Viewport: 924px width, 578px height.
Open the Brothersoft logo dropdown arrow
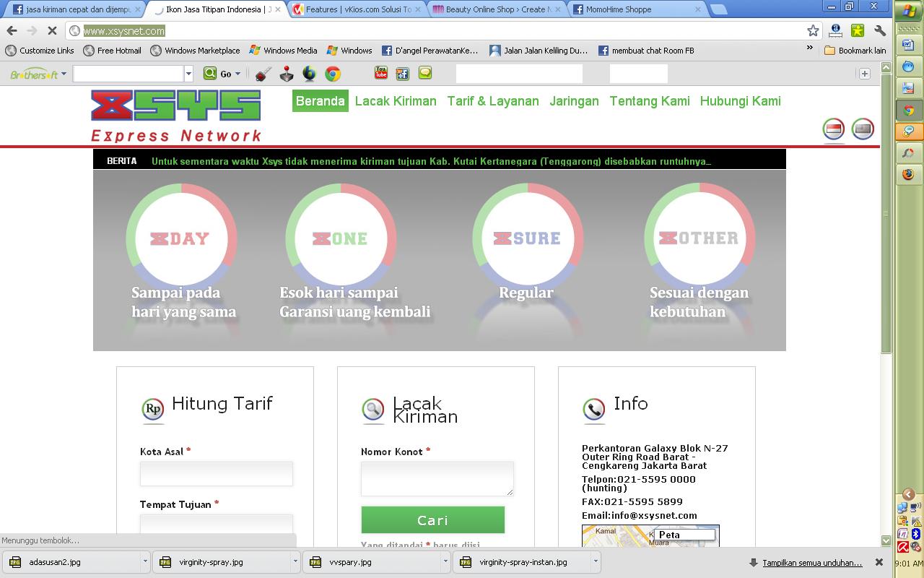point(64,74)
